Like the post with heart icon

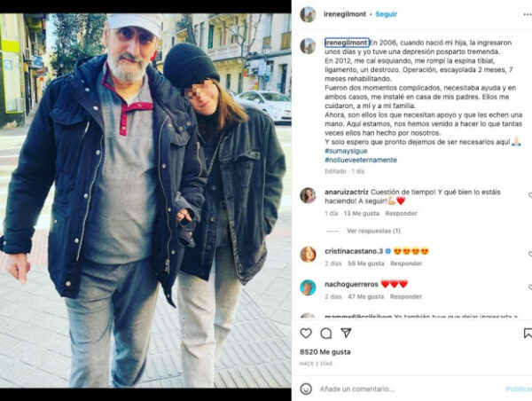(306, 333)
